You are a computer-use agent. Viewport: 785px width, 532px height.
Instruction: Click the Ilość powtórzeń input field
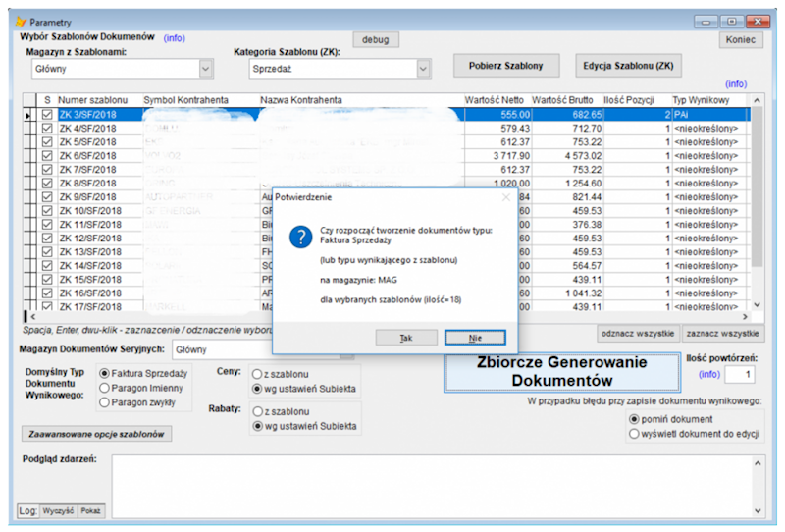pyautogui.click(x=740, y=374)
